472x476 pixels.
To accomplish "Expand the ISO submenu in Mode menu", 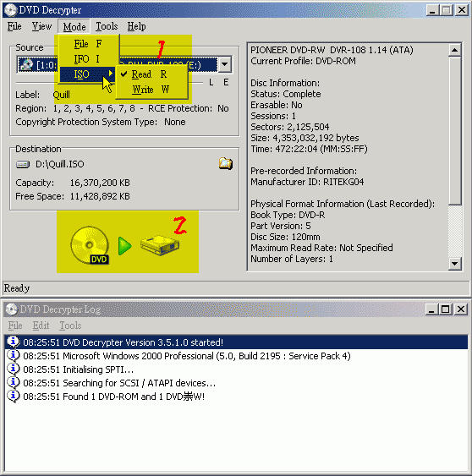I will pyautogui.click(x=87, y=74).
